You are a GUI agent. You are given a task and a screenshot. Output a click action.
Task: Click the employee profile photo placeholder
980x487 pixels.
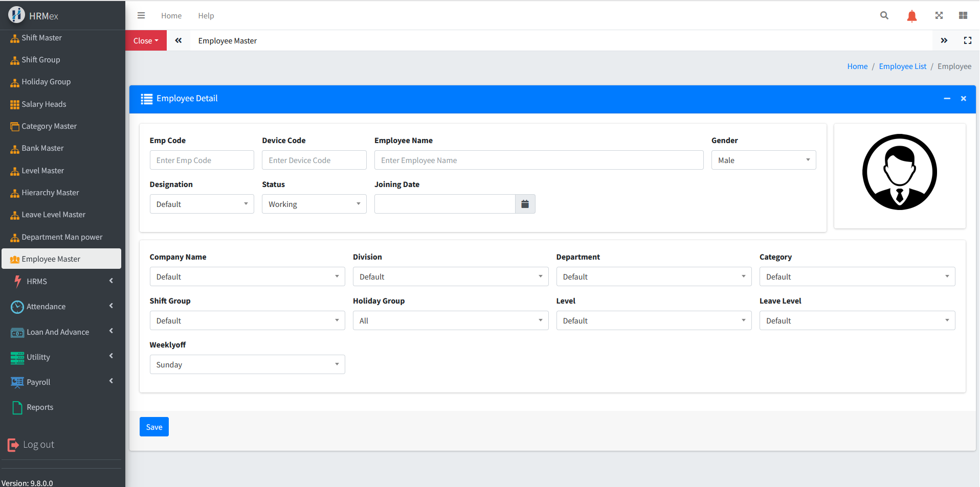[x=899, y=172]
